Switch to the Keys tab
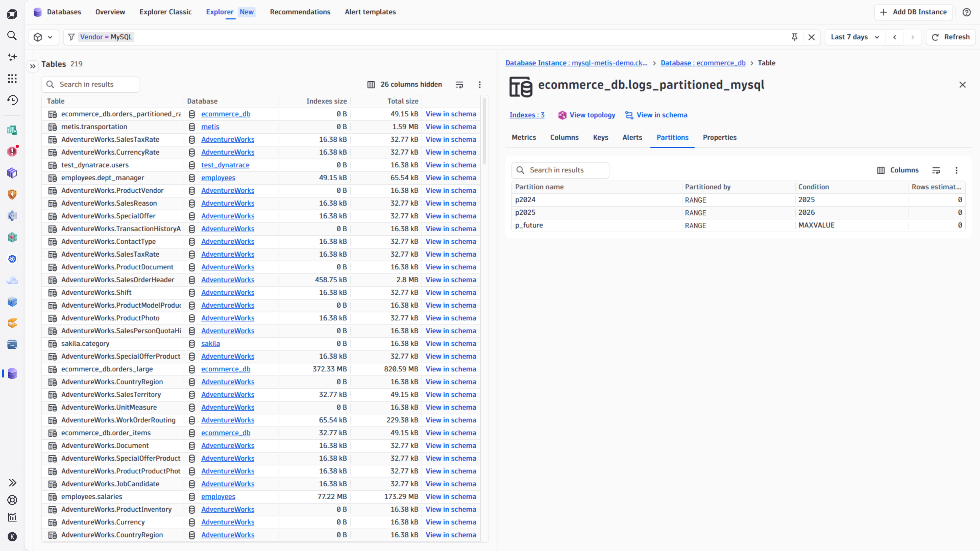The width and height of the screenshot is (980, 551). point(600,137)
